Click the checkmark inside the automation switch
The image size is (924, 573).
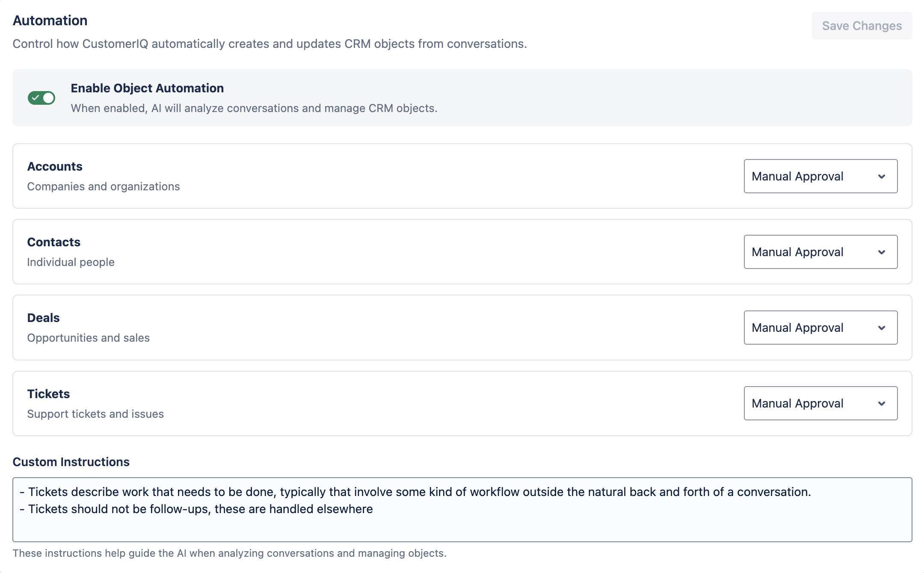click(36, 98)
